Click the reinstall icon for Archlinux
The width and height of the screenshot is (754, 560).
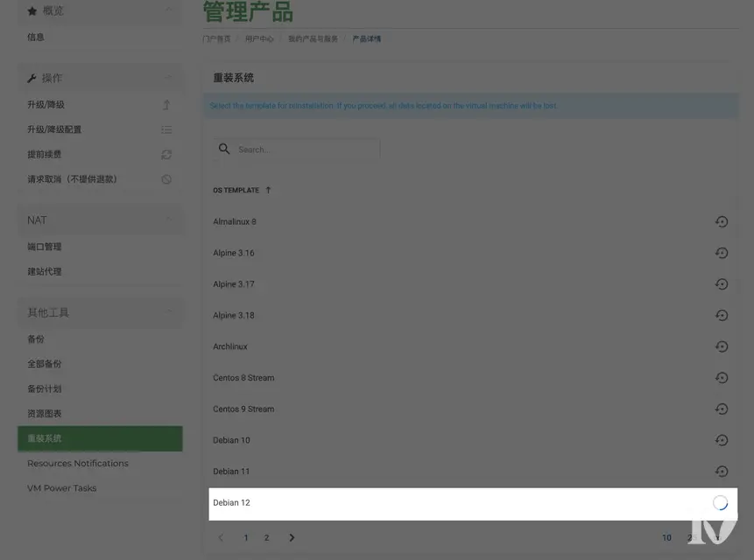coord(722,346)
